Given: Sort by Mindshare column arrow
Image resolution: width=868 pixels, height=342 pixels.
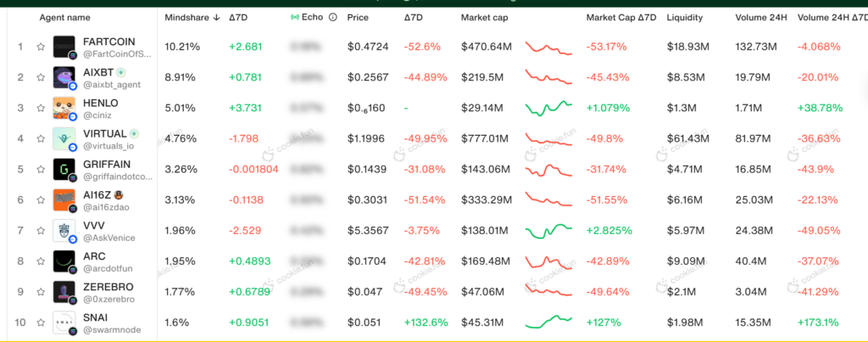Looking at the screenshot, I should point(218,17).
